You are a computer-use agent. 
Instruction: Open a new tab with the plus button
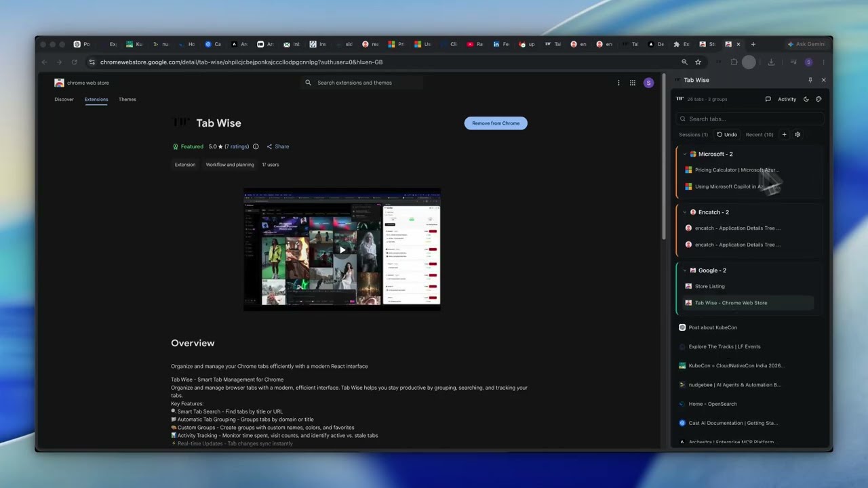tap(753, 44)
